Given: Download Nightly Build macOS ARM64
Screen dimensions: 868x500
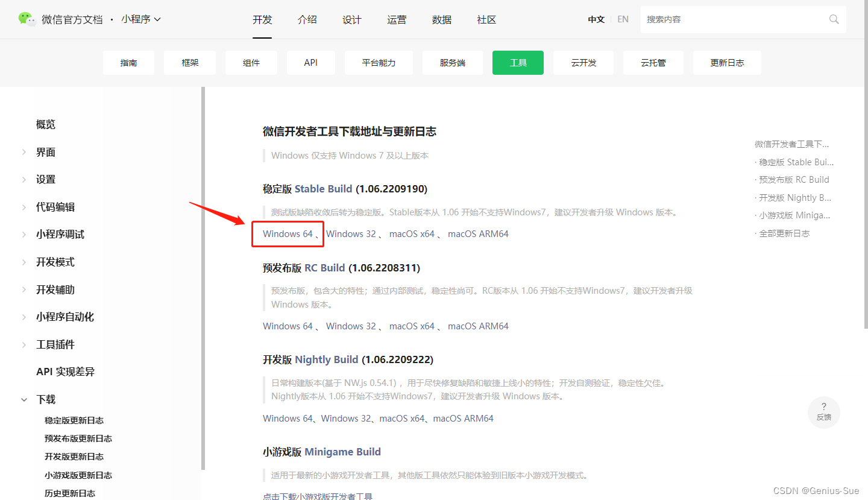Looking at the screenshot, I should 464,419.
